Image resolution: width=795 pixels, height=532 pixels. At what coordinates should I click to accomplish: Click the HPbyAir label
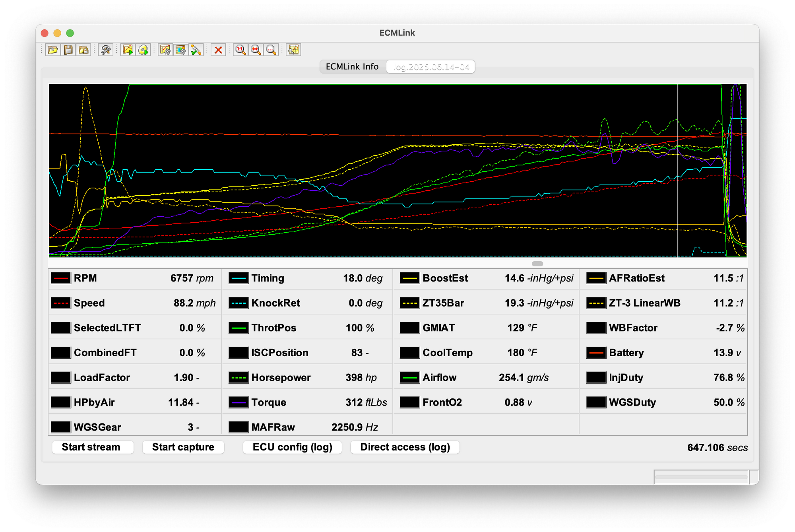[94, 402]
